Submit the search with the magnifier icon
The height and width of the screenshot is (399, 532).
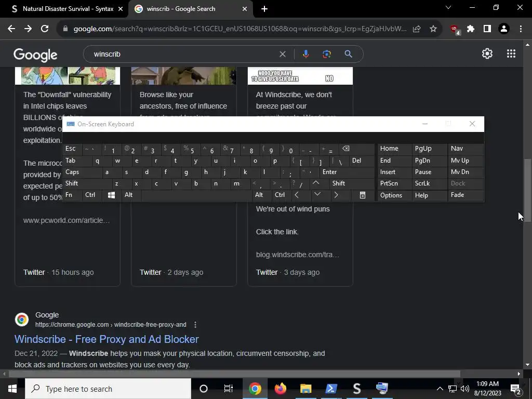click(x=348, y=54)
